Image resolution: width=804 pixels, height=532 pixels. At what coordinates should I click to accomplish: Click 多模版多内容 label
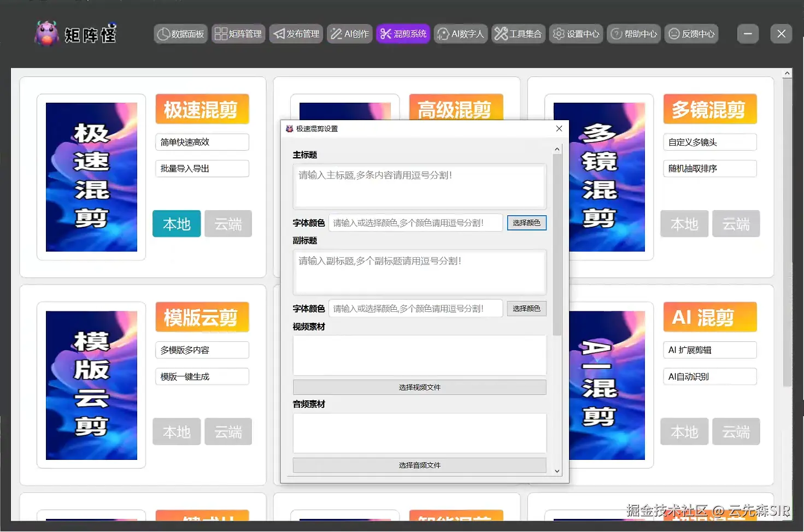tap(202, 350)
